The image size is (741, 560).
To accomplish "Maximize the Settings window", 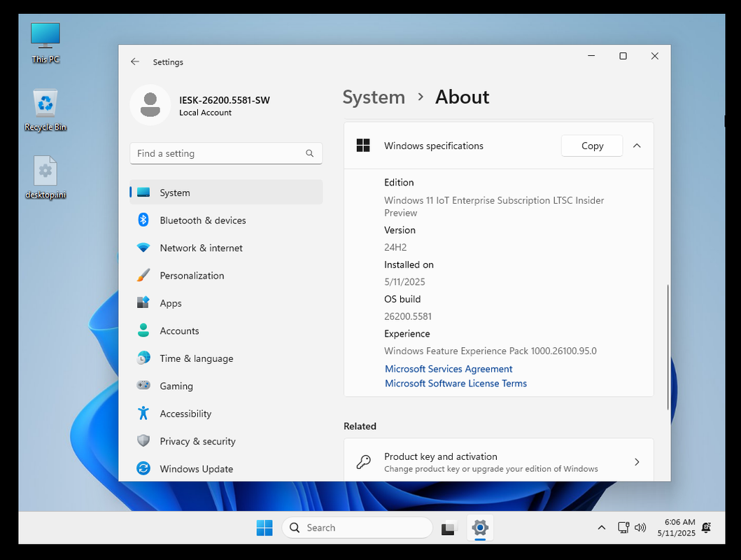I will (x=623, y=56).
